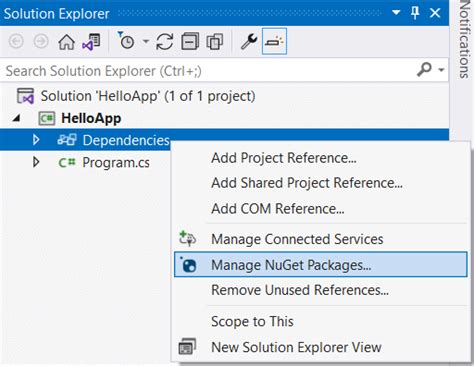Open the Pending Changes Filter clock icon
Screen dimensions: 474x366
click(126, 41)
